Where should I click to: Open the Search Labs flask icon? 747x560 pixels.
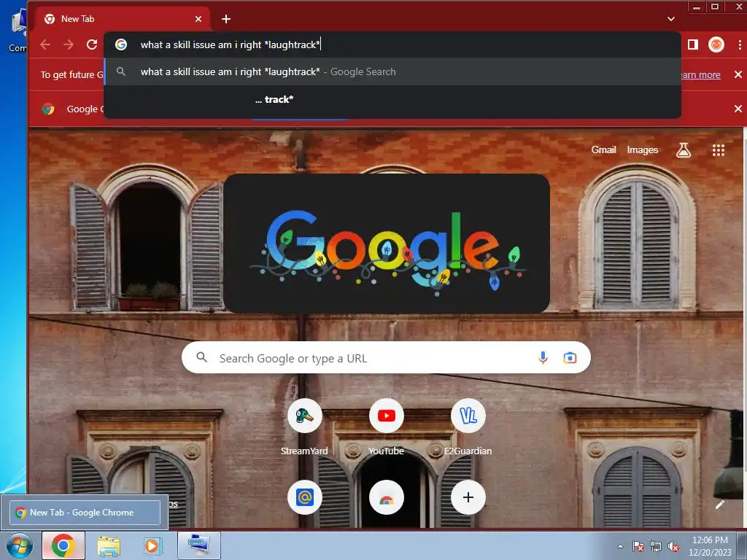click(683, 150)
